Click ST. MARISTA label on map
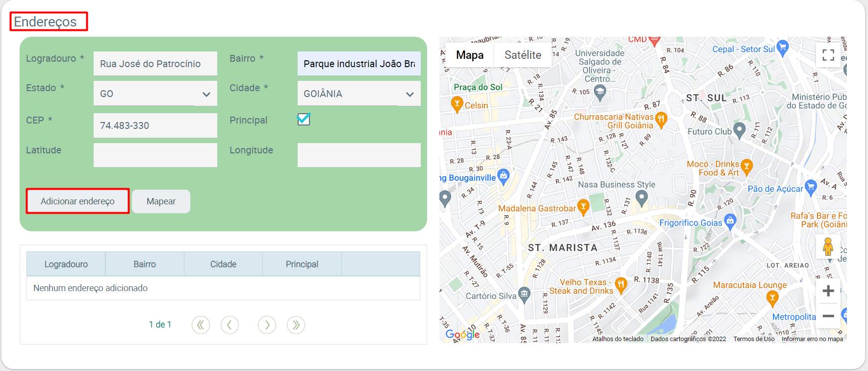Image resolution: width=868 pixels, height=371 pixels. pos(562,248)
